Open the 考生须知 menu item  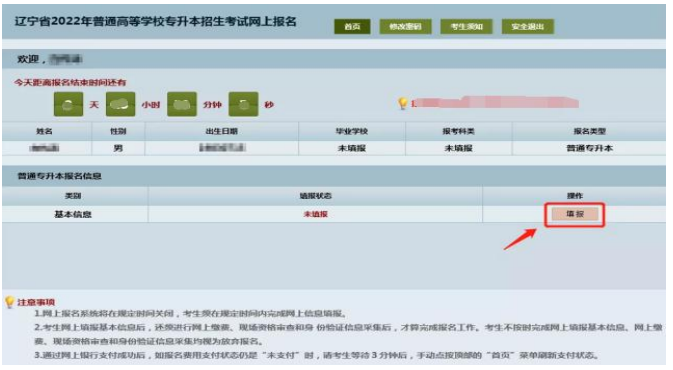(x=466, y=27)
